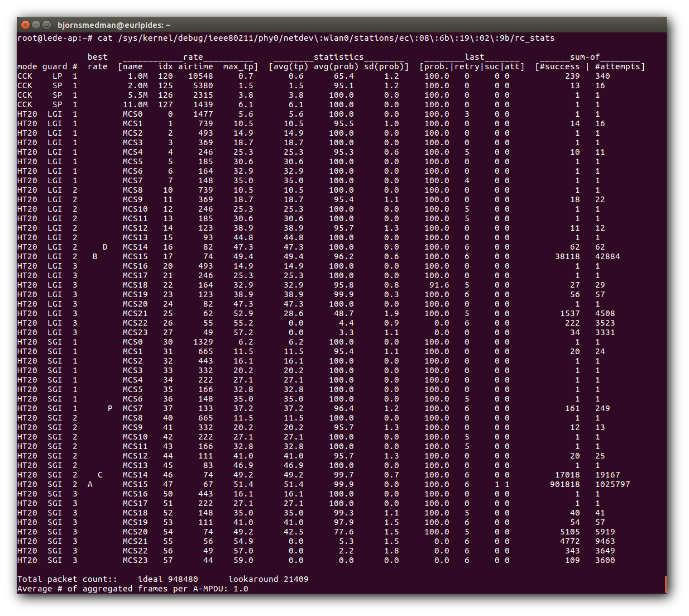Click rate name 5.5M
689x616 pixels.
138,95
